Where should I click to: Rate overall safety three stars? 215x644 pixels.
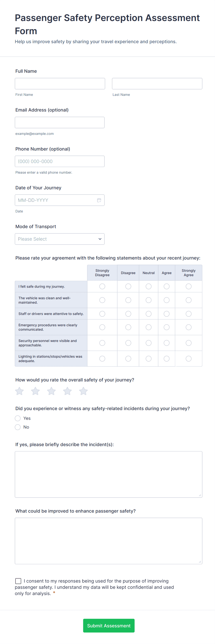click(51, 391)
